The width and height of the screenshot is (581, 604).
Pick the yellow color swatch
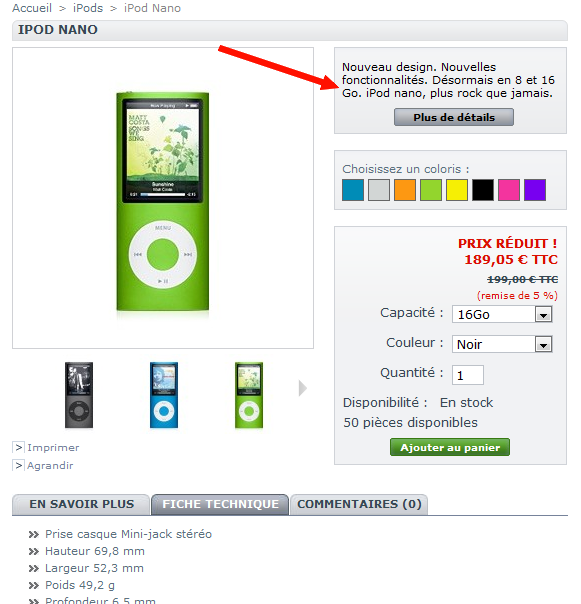click(x=457, y=190)
